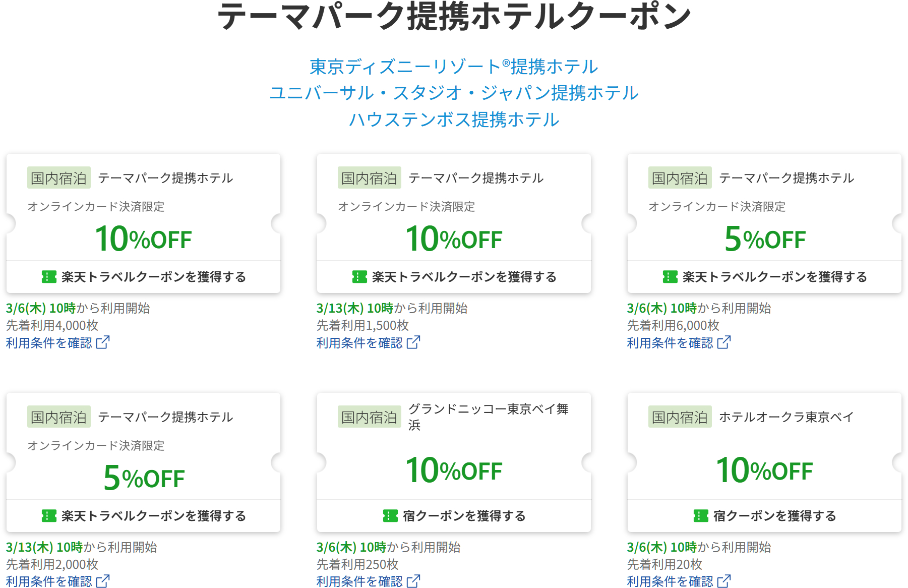Open the ハウステンボス提携ホテル link
Image resolution: width=908 pixels, height=588 pixels.
tap(454, 120)
